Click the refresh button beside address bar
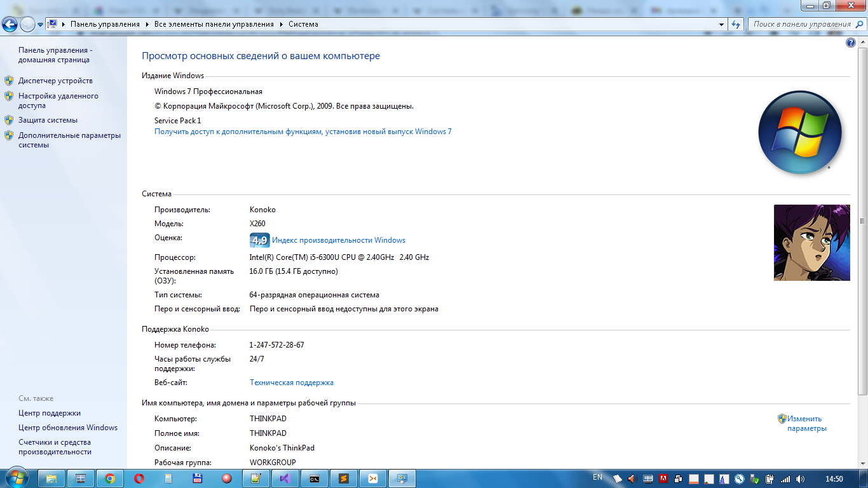 pyautogui.click(x=736, y=24)
